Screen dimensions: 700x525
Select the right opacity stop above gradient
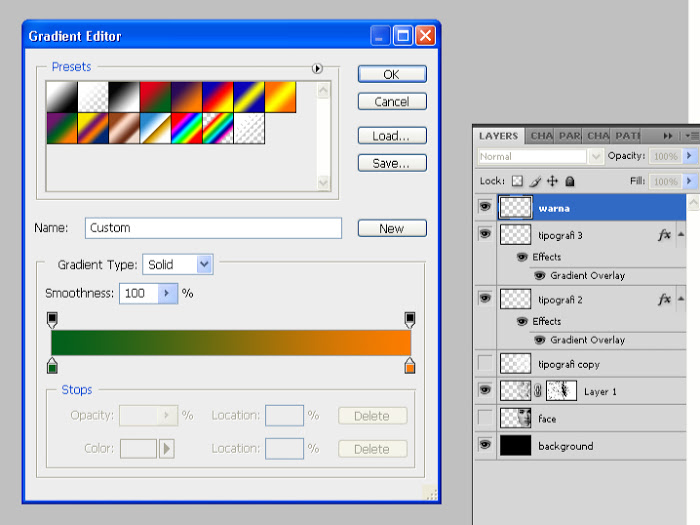tap(410, 320)
